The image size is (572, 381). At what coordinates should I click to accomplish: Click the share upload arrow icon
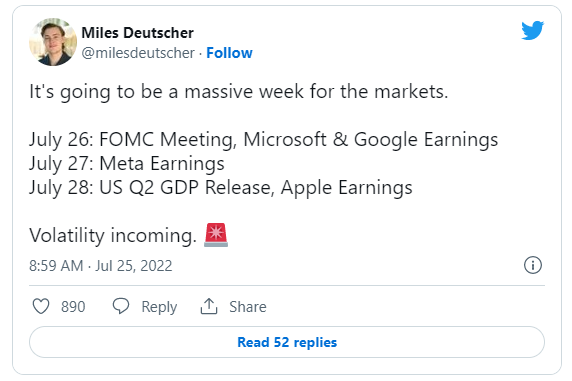(209, 306)
